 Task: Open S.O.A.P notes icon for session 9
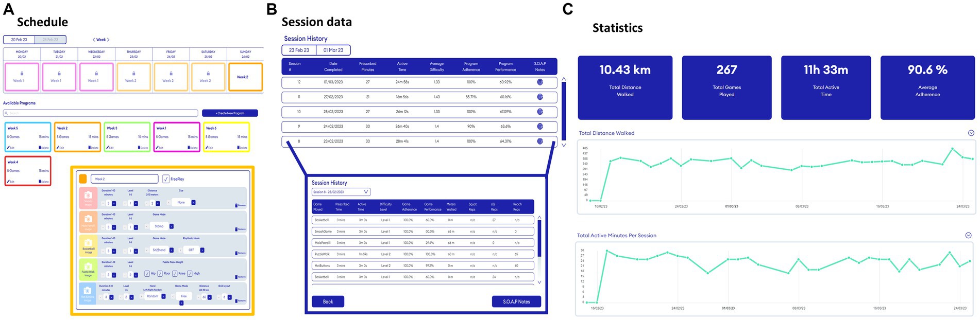539,126
